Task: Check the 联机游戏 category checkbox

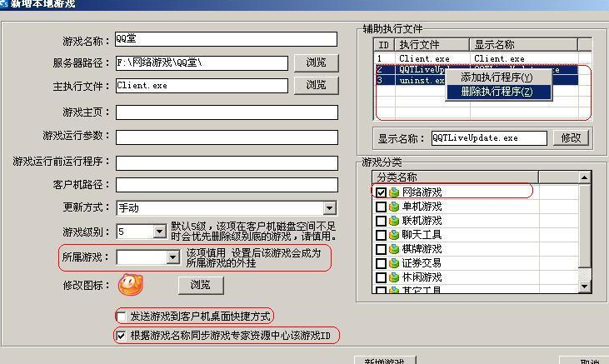Action: (x=381, y=221)
